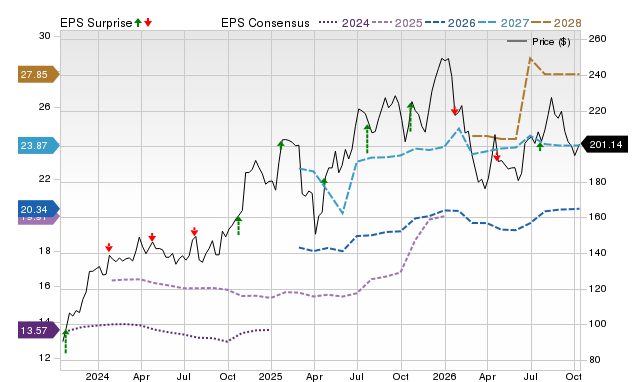Select the 120 label on the price axis
The image size is (640, 382).
coord(598,289)
